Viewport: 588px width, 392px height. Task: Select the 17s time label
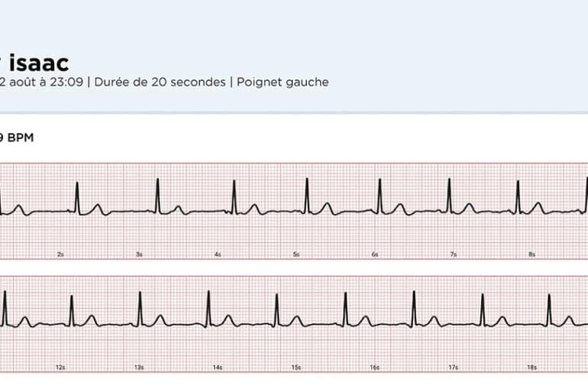coord(454,368)
